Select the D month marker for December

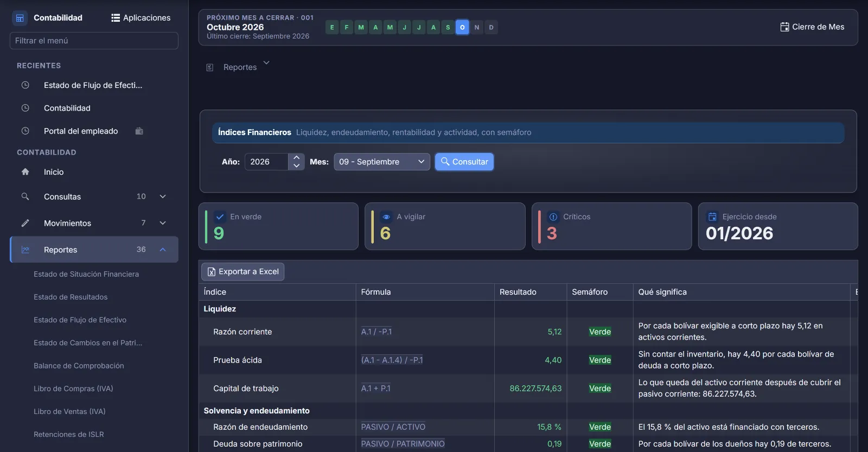pyautogui.click(x=492, y=27)
